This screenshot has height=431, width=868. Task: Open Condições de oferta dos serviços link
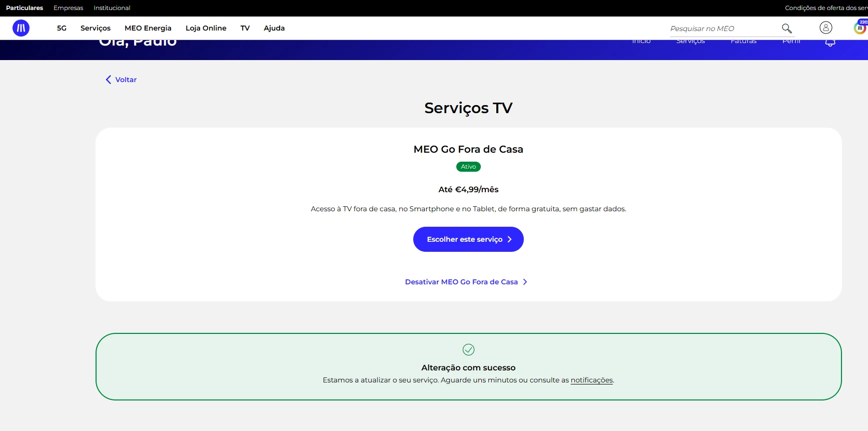(826, 8)
